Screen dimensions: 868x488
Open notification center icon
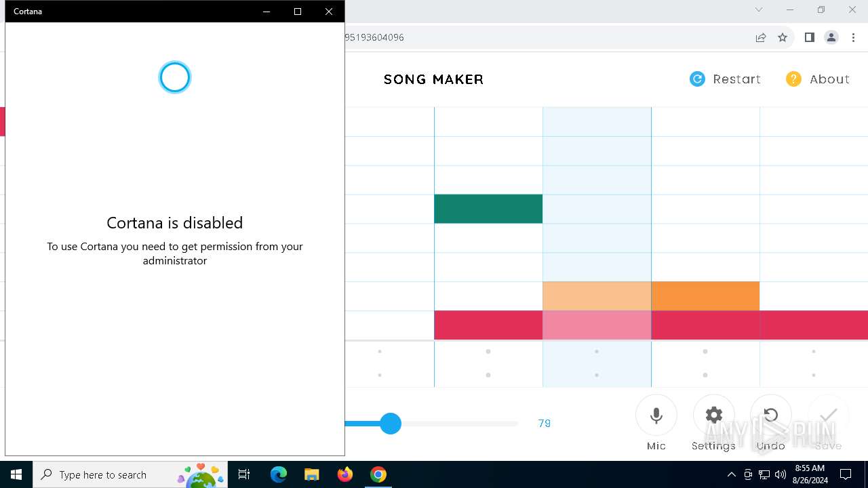click(x=846, y=474)
